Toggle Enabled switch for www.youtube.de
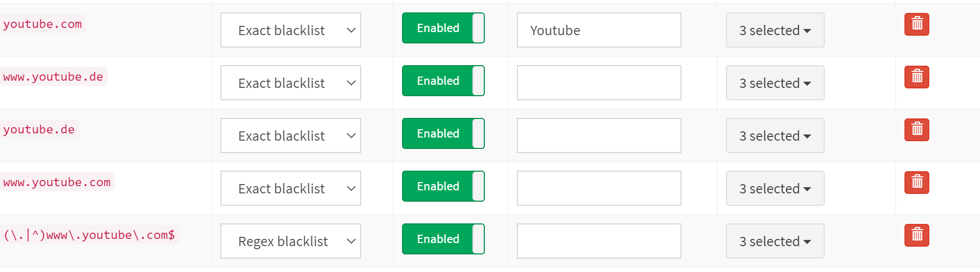The image size is (980, 272). 443,81
